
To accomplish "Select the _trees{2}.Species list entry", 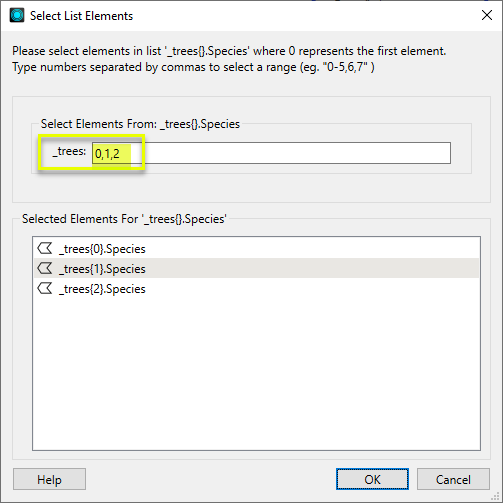I will [x=256, y=288].
